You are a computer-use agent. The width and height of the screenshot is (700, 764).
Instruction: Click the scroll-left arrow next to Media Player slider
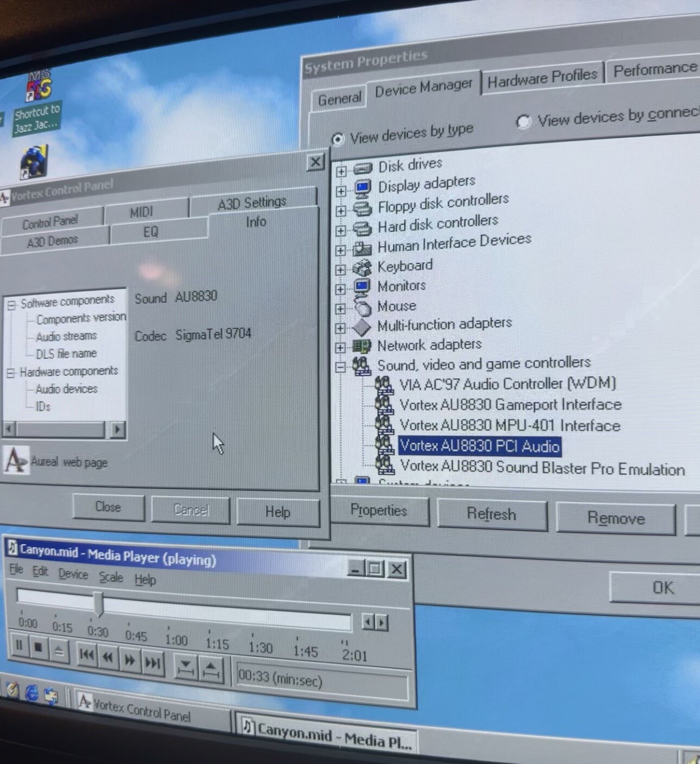pos(368,621)
